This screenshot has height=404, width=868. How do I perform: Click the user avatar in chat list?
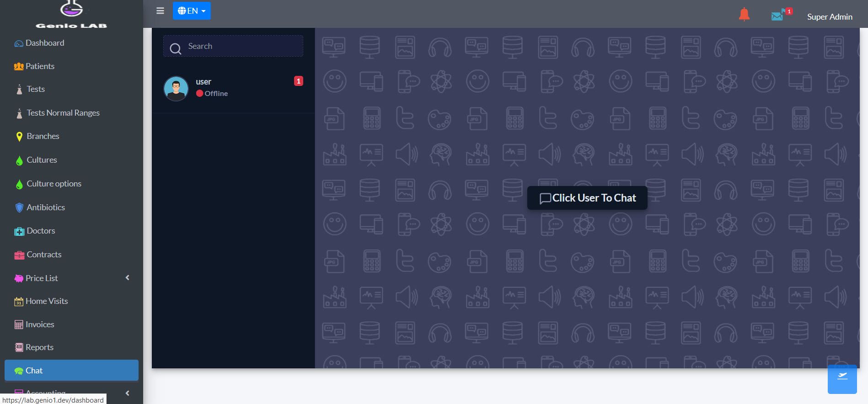pos(176,88)
